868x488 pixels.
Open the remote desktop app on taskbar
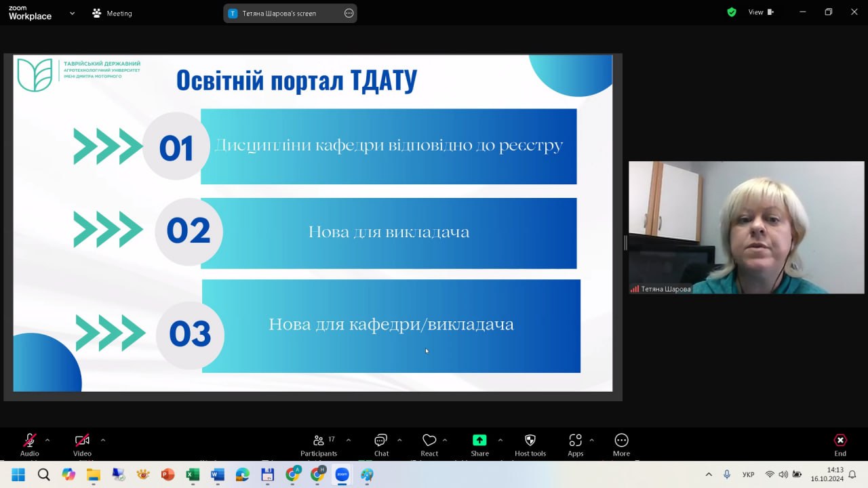tap(118, 474)
